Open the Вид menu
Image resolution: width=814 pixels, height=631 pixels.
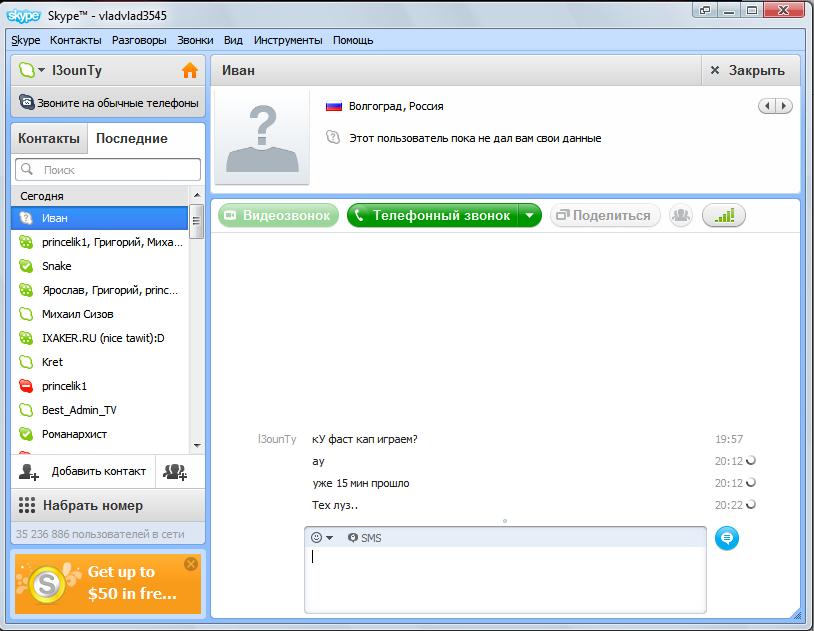[x=233, y=40]
